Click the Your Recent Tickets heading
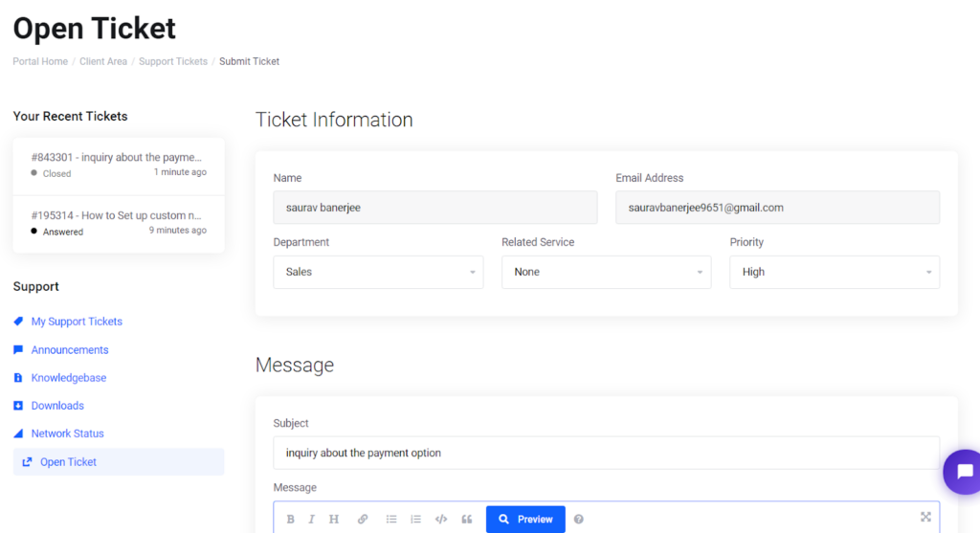 tap(70, 116)
